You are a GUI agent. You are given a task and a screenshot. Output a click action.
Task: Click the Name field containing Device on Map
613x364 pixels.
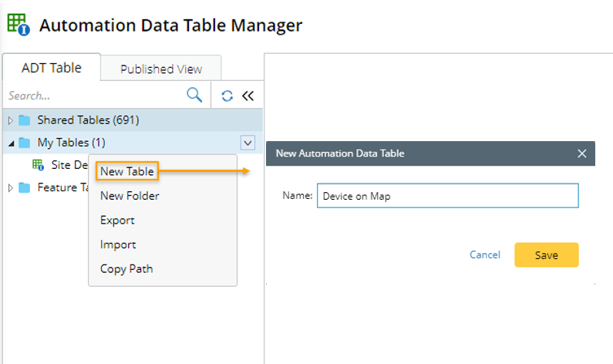tap(447, 196)
